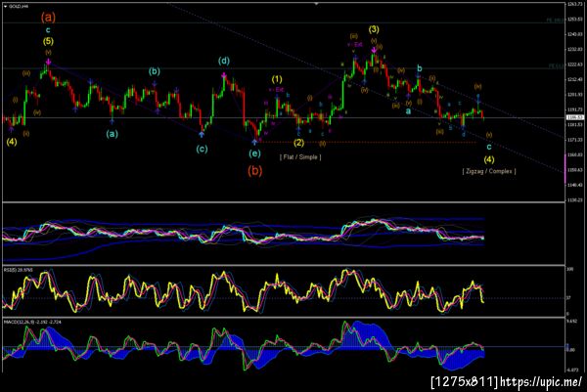587x392 pixels.
Task: Click magenta down arrow below the (5) label
Action: point(48,62)
